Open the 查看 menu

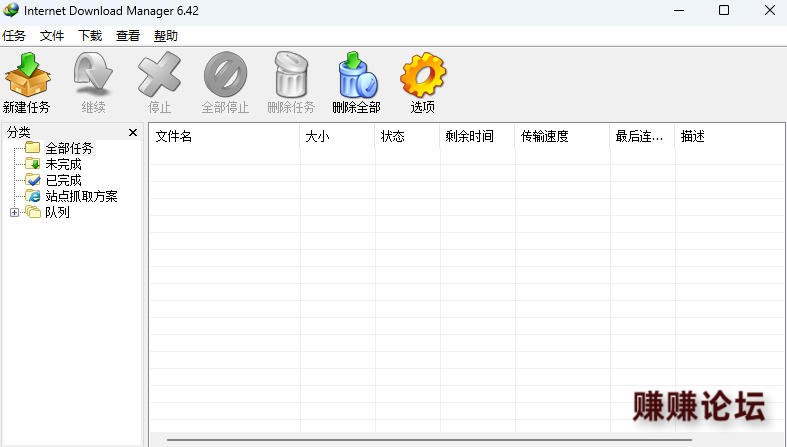127,36
